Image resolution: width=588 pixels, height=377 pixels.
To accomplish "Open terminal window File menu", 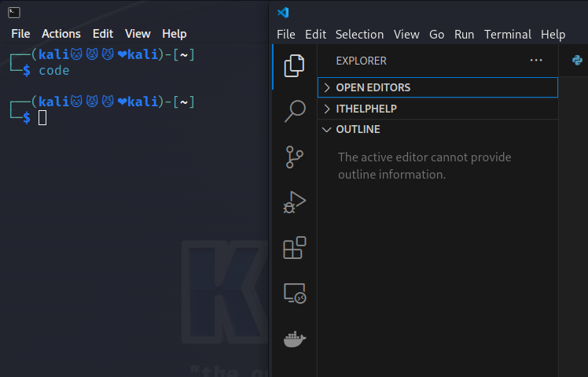I will tap(20, 34).
